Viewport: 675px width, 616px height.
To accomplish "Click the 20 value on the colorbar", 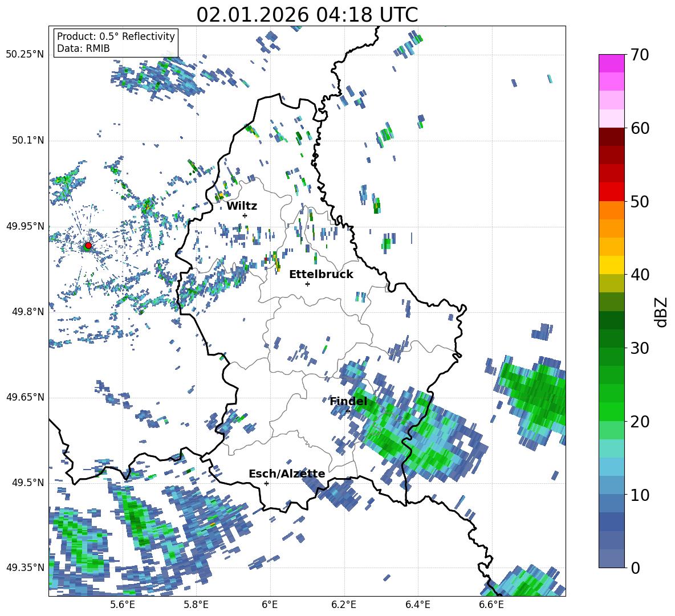I will click(x=639, y=422).
